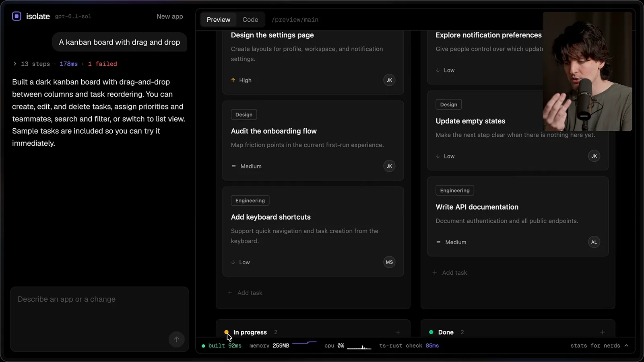Click plus icon in In progress column header

(x=398, y=332)
